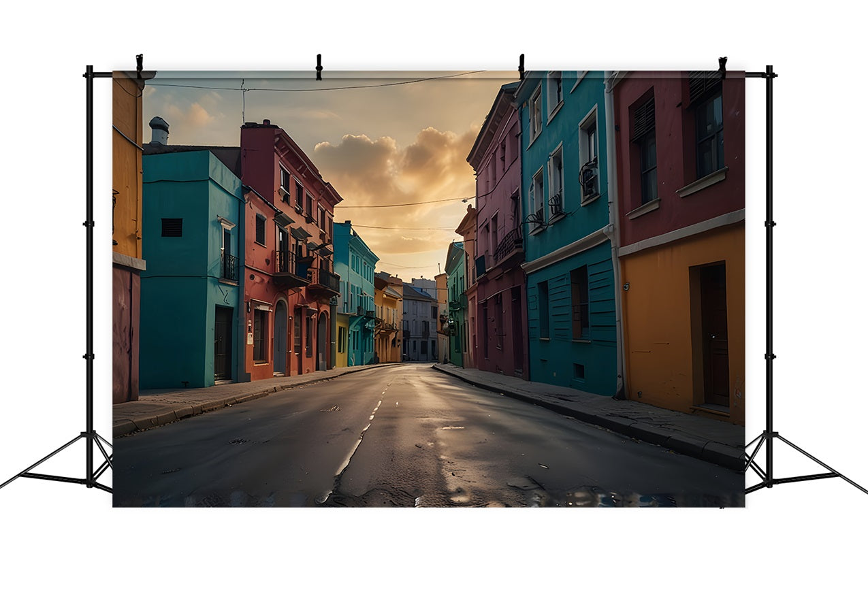This screenshot has width=868, height=592.
Task: Select the white drainpipe on the right
Action: [x=615, y=272]
